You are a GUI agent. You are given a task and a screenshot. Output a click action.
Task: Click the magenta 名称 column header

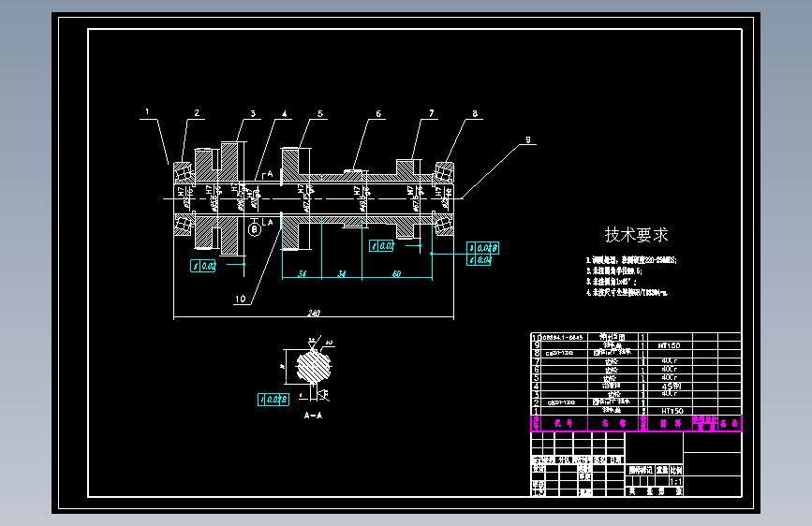(613, 423)
